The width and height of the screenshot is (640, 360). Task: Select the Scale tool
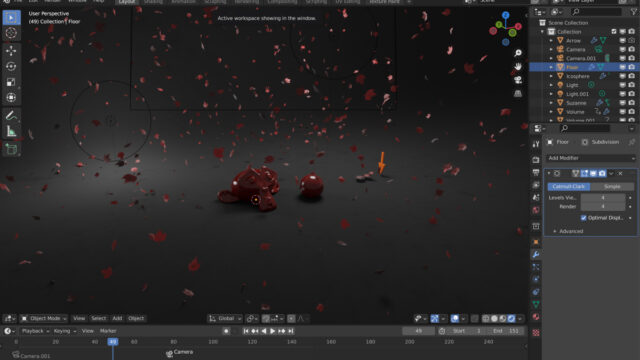click(x=11, y=82)
